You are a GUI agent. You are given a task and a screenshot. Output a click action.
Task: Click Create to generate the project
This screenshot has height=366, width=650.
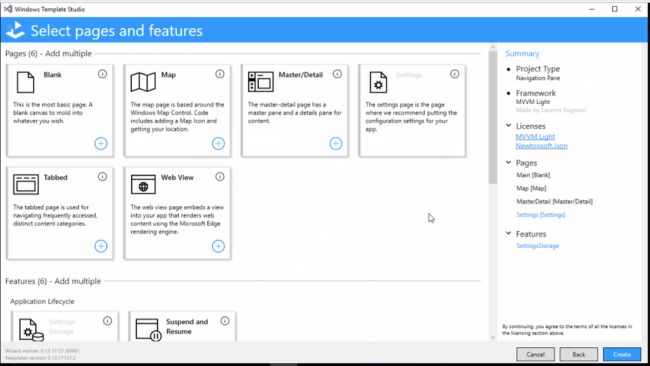[x=622, y=354]
